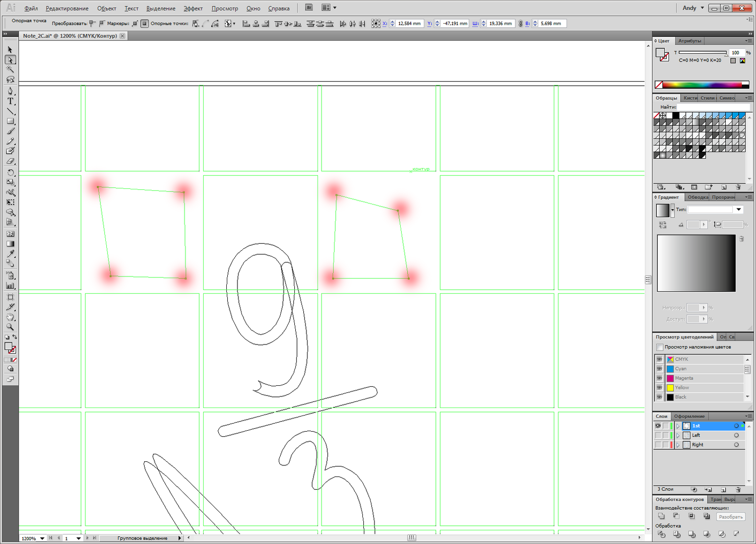Viewport: 756px width, 544px height.
Task: Open the Просмотр menu
Action: click(x=225, y=9)
